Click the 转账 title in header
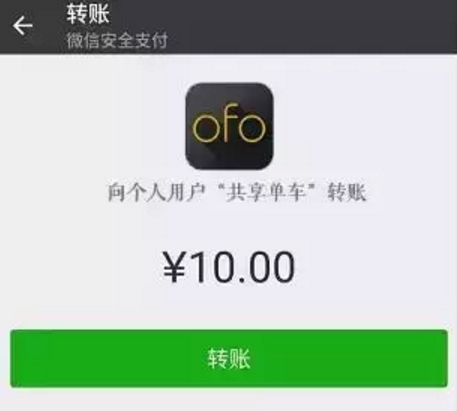 tap(88, 14)
